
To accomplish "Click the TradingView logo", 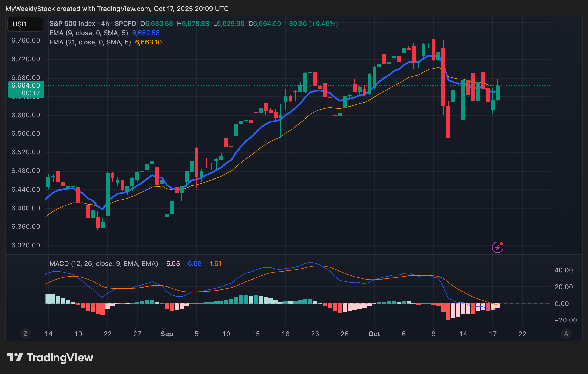I will [50, 358].
